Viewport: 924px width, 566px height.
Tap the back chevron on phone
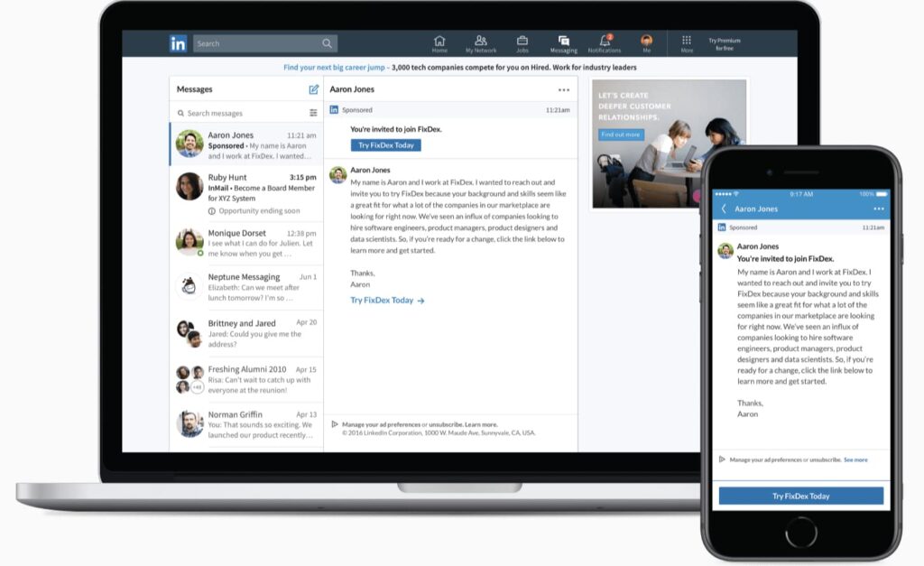tap(724, 209)
